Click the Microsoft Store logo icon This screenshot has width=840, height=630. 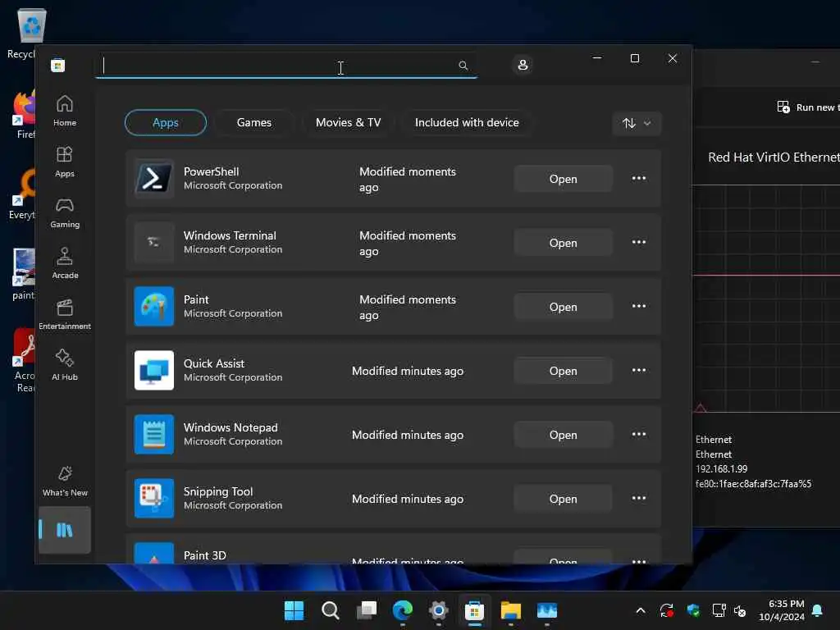58,66
